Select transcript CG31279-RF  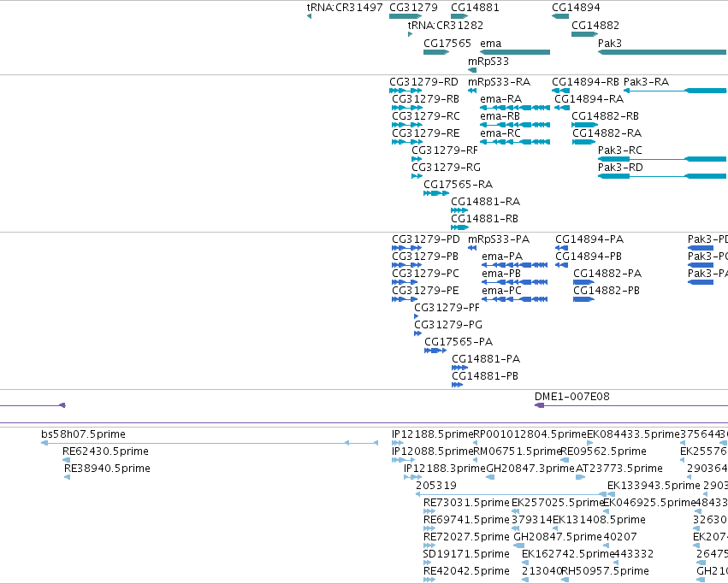tap(445, 150)
